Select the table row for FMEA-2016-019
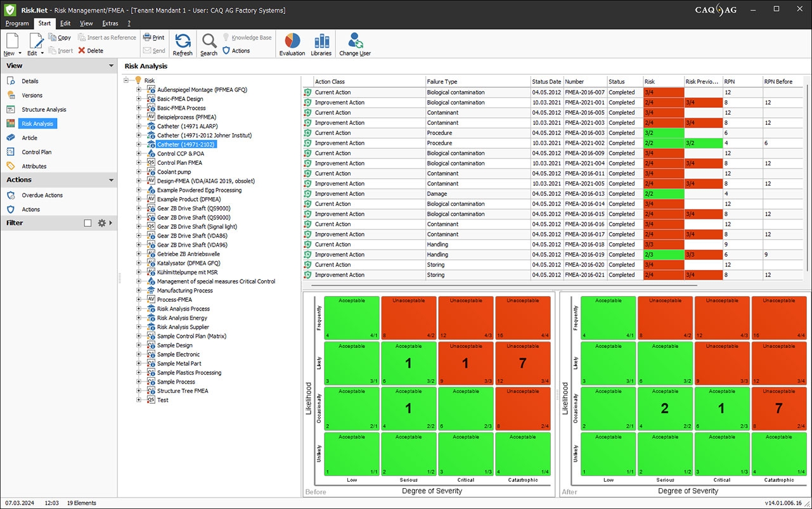The width and height of the screenshot is (812, 509). (x=553, y=255)
